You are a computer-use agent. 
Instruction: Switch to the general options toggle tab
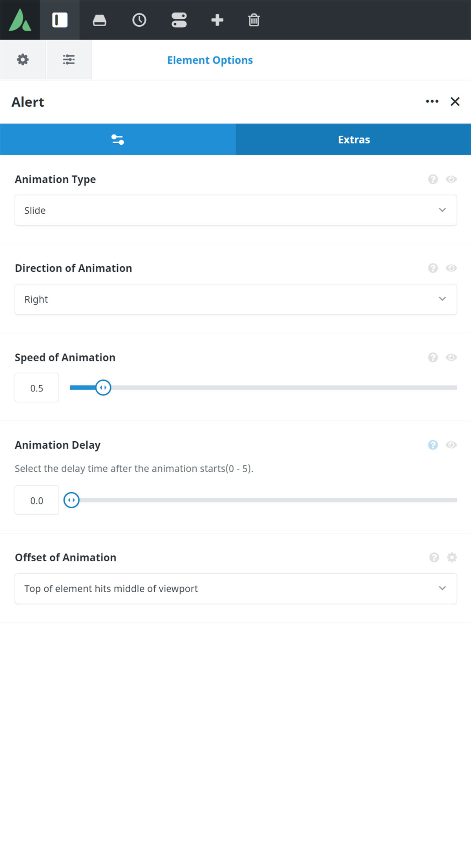(x=118, y=139)
